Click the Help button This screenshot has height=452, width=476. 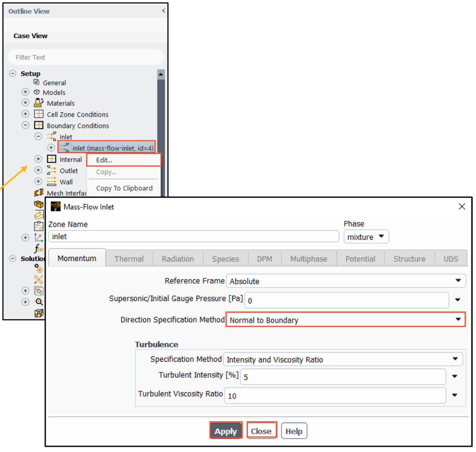coord(294,431)
